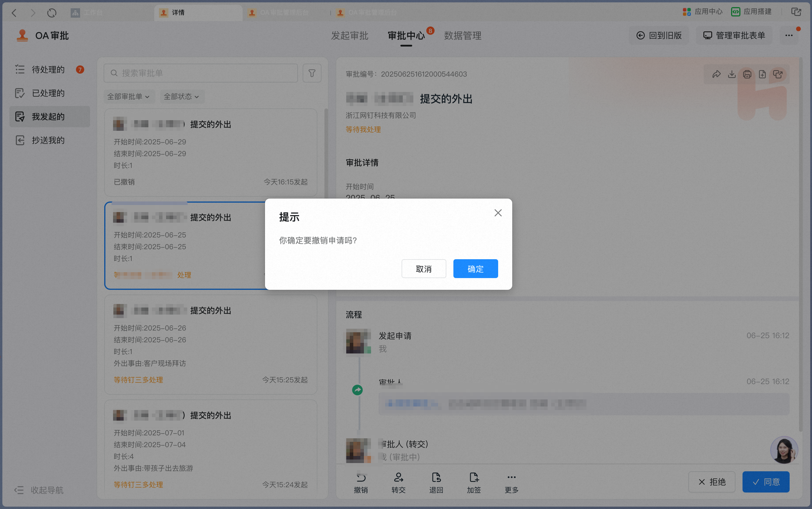812x509 pixels.
Task: Click the green forwarded status icon in 流程
Action: (x=357, y=390)
